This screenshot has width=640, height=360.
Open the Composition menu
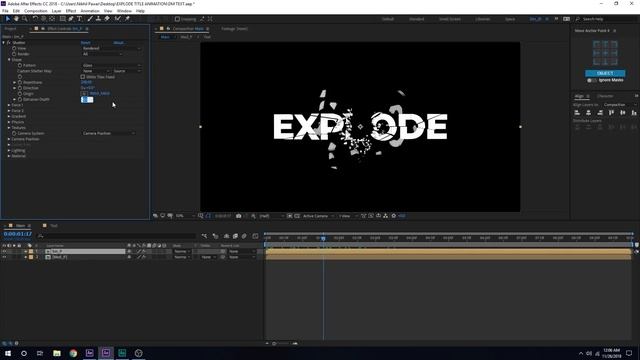(x=36, y=11)
